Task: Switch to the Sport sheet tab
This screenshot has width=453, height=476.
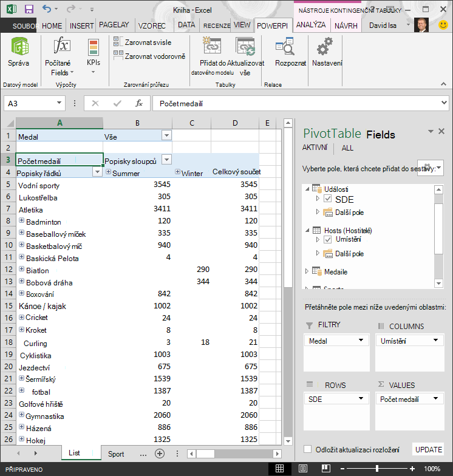Action: pyautogui.click(x=116, y=454)
